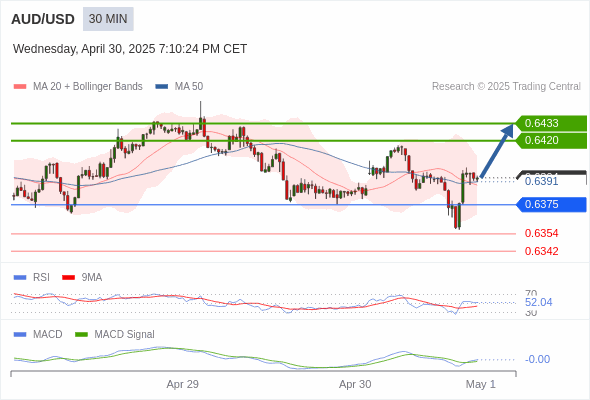The height and width of the screenshot is (400, 590).
Task: Click the 0.6391 current price label
Action: click(541, 181)
